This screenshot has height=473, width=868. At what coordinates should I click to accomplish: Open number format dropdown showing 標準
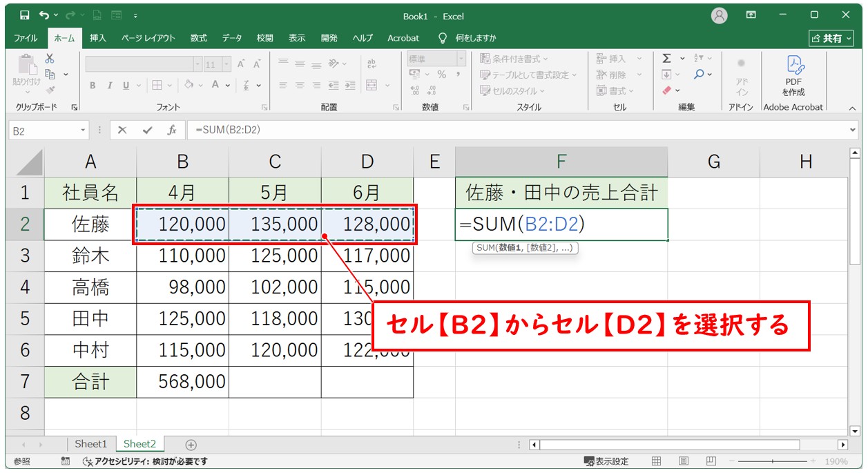pos(461,59)
